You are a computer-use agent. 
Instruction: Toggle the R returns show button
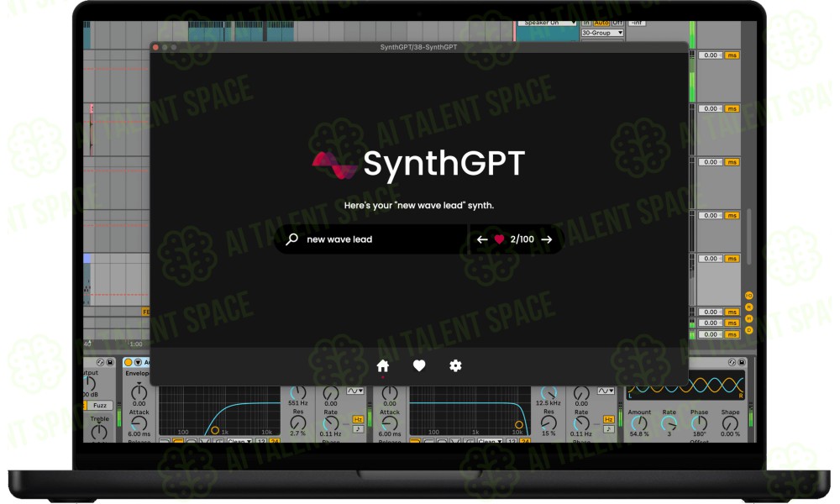click(x=749, y=307)
